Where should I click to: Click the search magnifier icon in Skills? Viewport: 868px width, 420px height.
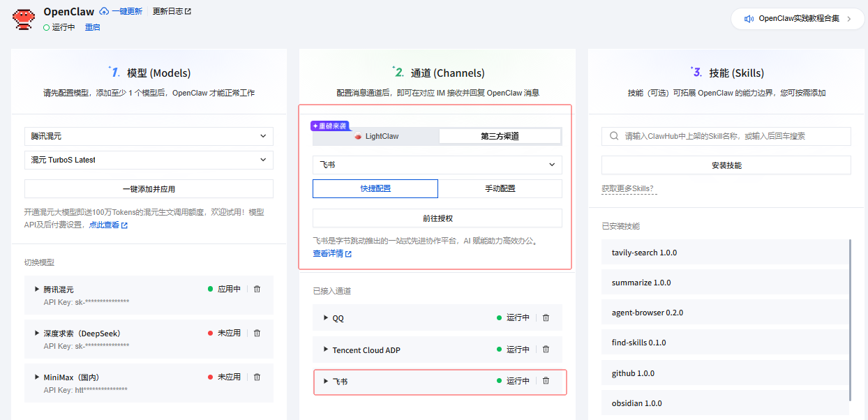(613, 136)
